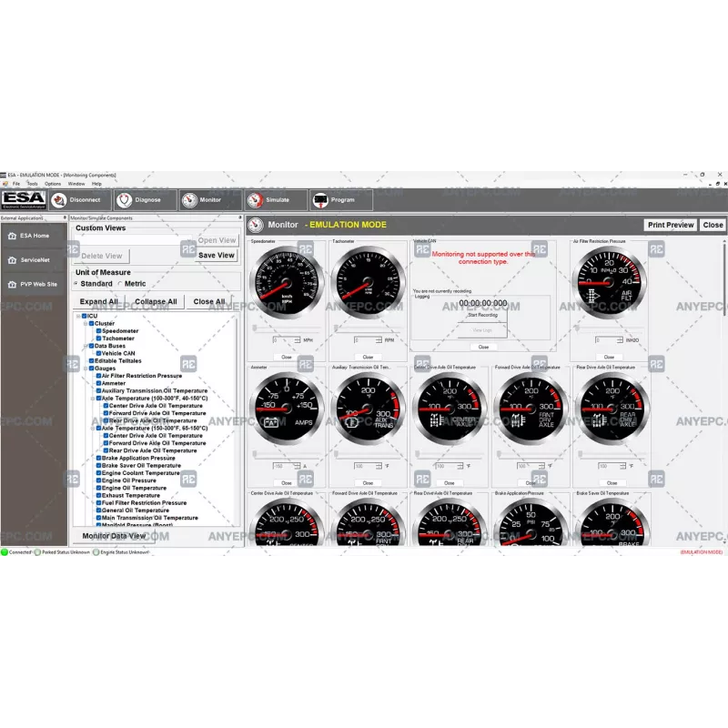Click the Print Preview button
This screenshot has width=728, height=728.
pyautogui.click(x=671, y=224)
